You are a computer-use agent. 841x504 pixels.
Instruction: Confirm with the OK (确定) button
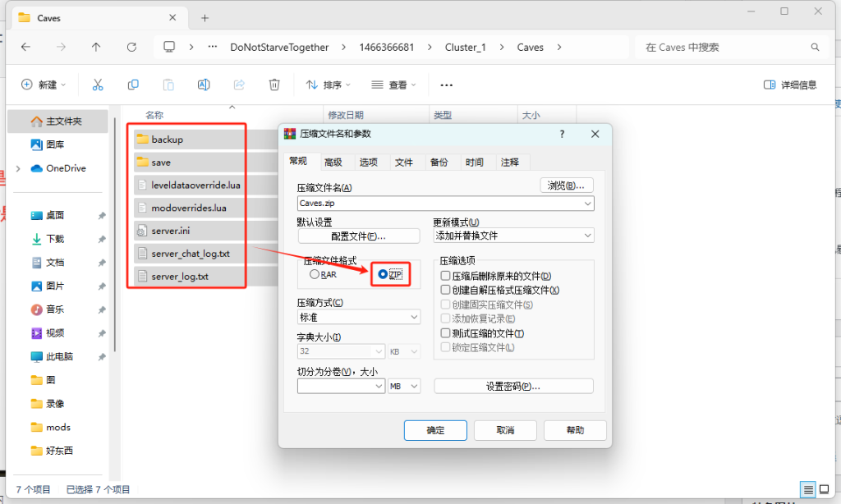435,431
